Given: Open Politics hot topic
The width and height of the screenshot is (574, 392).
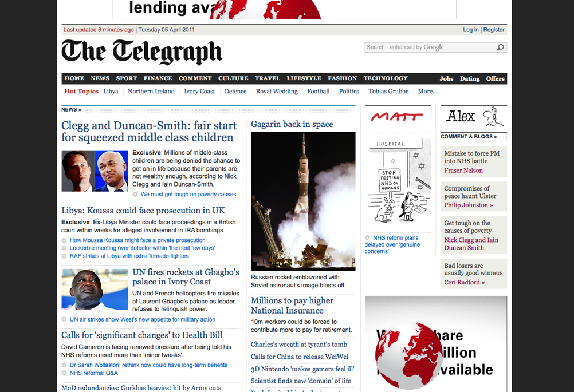Looking at the screenshot, I should [349, 92].
